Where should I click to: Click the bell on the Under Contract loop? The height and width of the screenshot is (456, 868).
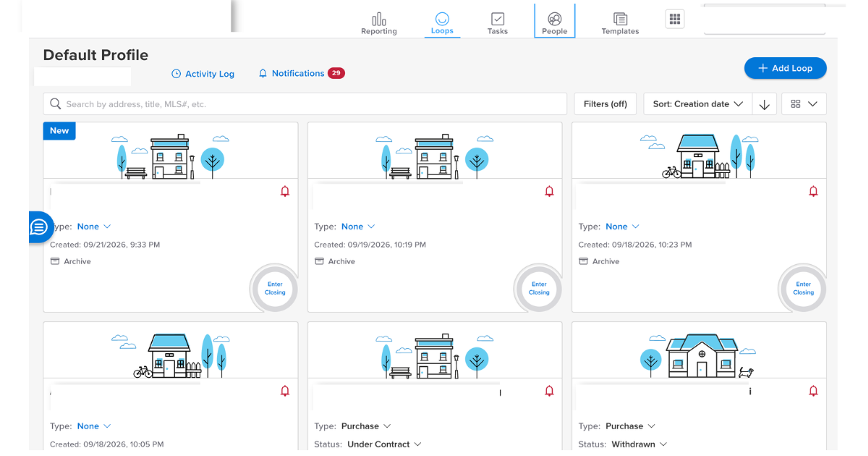pyautogui.click(x=549, y=391)
